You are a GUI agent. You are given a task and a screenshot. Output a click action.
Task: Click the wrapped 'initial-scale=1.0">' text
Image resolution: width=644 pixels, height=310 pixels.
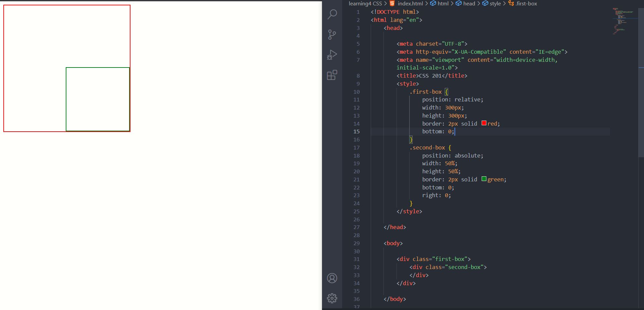(427, 68)
